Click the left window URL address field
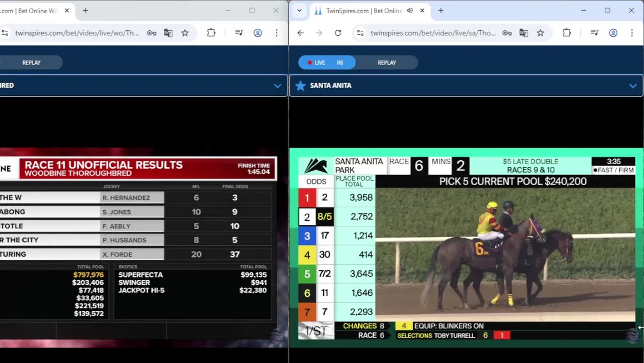The image size is (644, 363). tap(77, 33)
